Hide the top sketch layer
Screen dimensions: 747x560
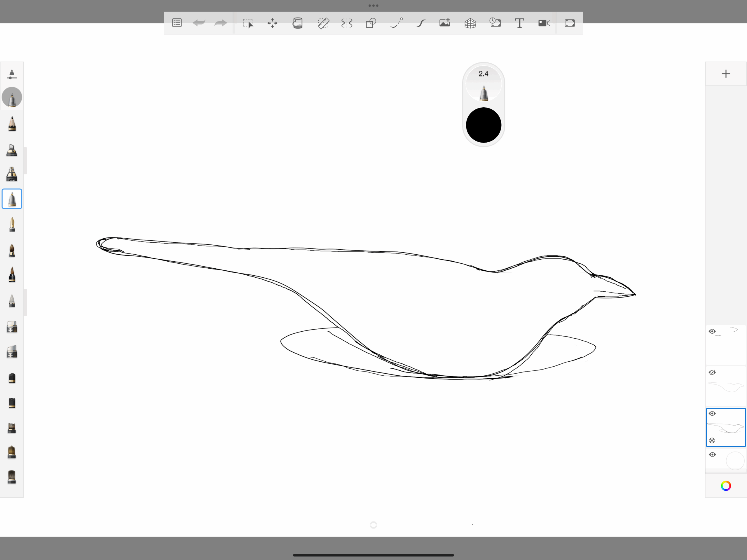click(712, 331)
